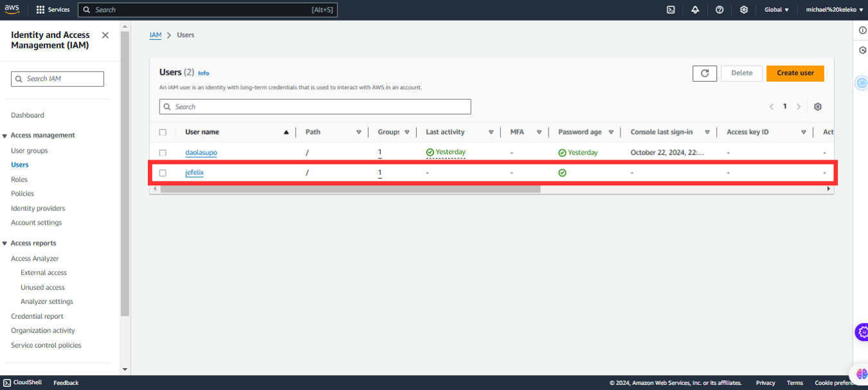Open groups count for jefelix

tap(380, 173)
